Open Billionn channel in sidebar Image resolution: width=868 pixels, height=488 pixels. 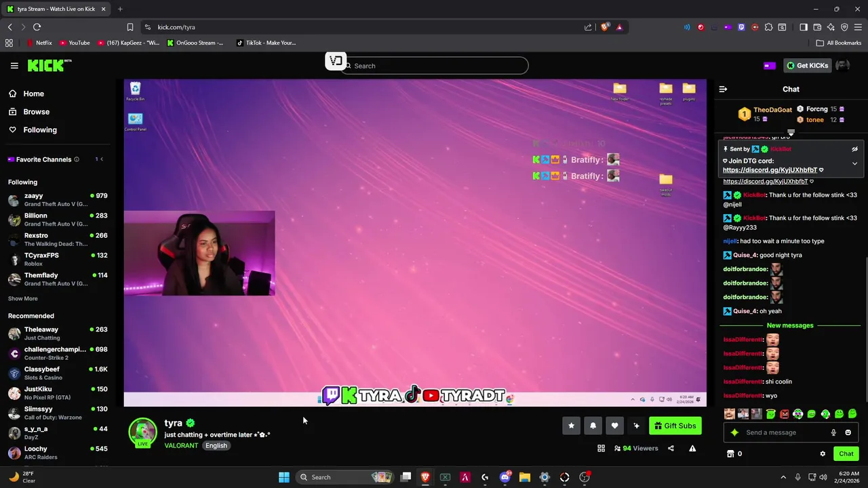58,220
